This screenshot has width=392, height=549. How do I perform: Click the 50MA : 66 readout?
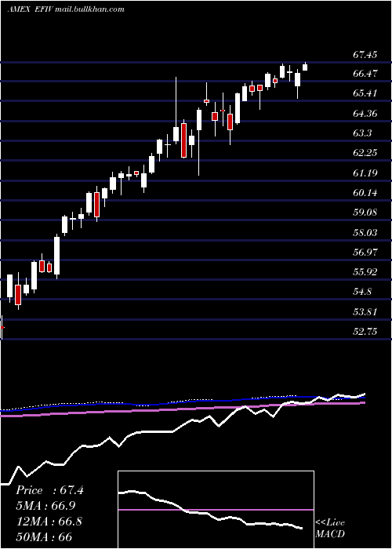(x=44, y=536)
